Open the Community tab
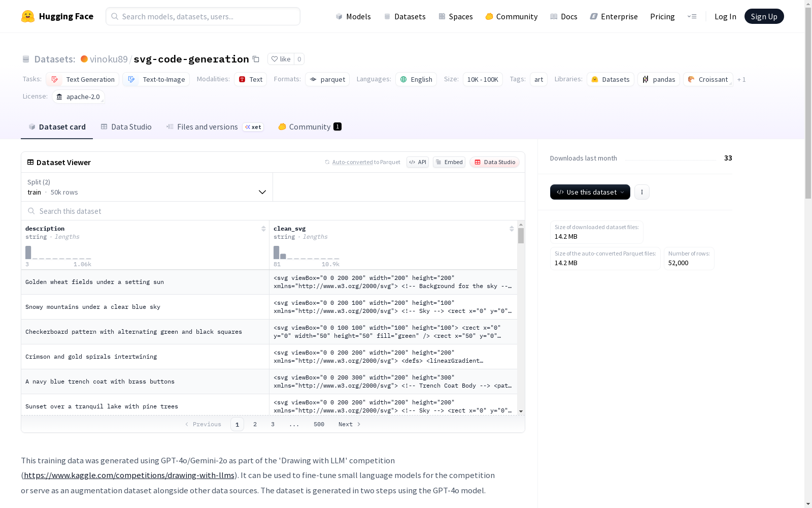 (x=310, y=127)
